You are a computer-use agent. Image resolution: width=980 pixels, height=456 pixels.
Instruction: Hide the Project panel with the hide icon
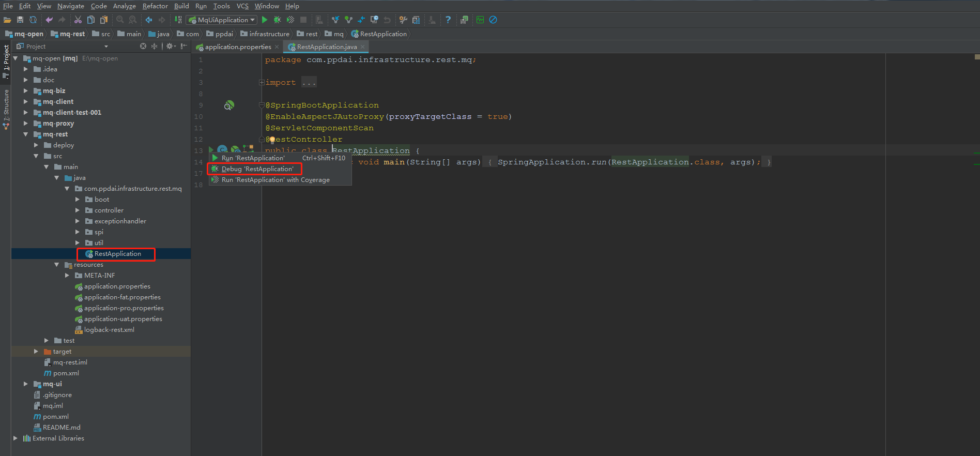tap(183, 46)
